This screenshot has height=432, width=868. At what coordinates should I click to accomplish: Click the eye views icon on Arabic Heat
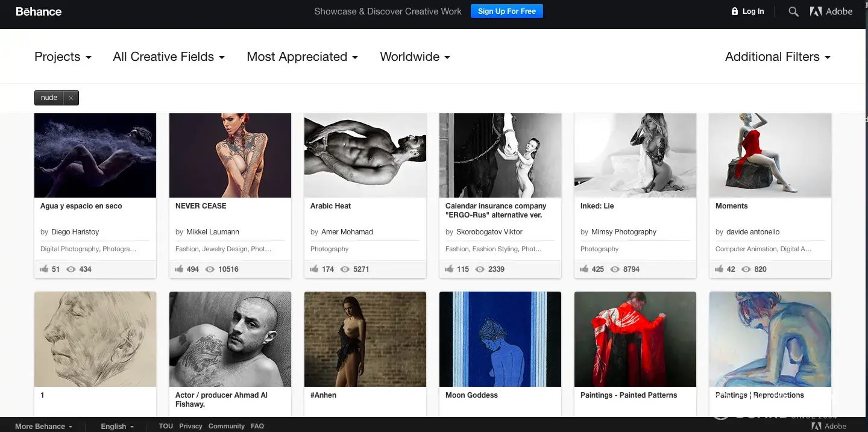[x=345, y=269]
